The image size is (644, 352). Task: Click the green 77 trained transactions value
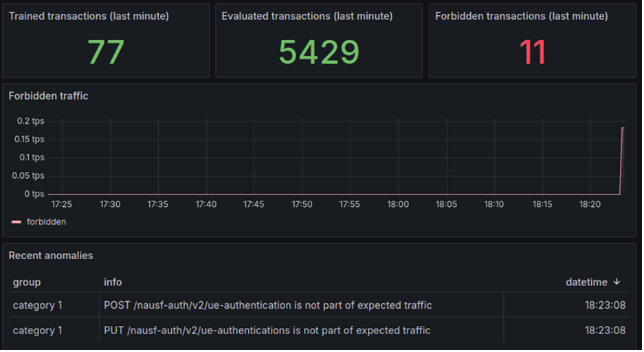point(106,52)
